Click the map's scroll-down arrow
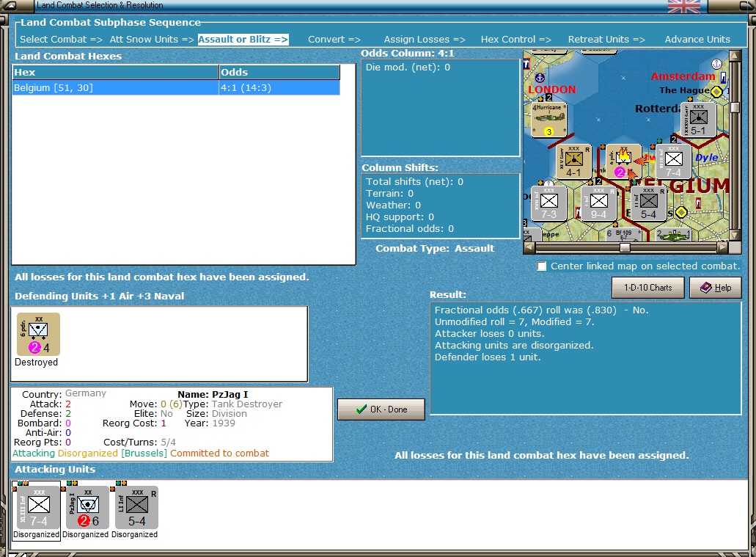The image size is (756, 557). click(735, 235)
